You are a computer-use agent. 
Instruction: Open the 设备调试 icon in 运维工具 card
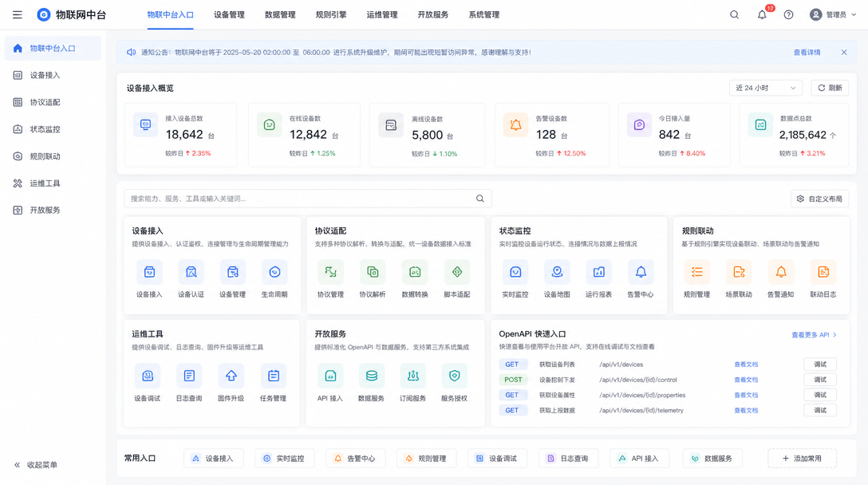pos(148,376)
